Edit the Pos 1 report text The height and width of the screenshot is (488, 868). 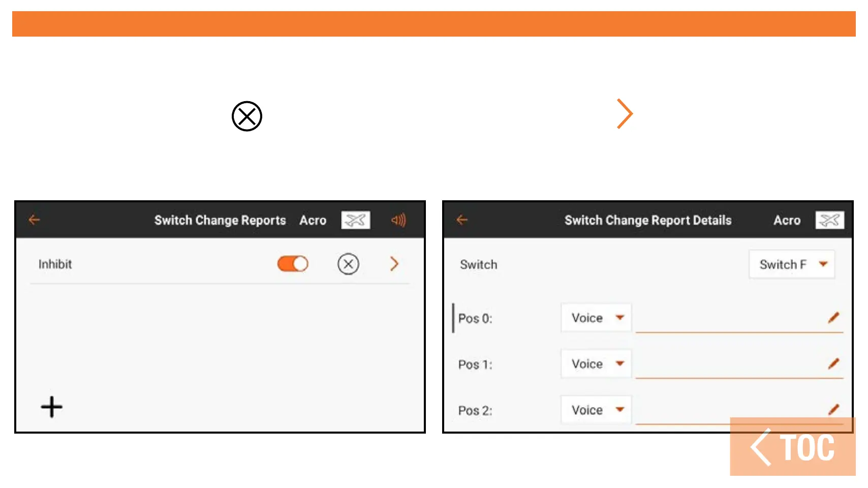tap(833, 363)
